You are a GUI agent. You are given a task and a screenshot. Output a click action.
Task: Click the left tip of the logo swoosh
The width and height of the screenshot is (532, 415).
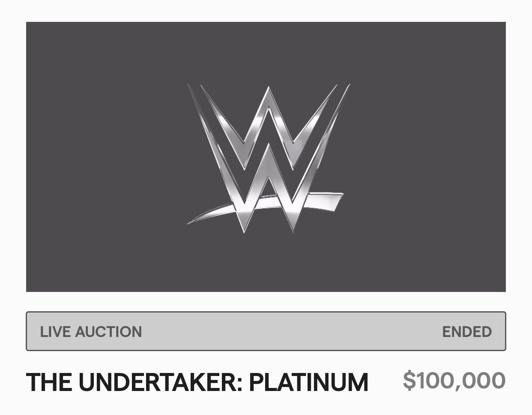click(188, 223)
